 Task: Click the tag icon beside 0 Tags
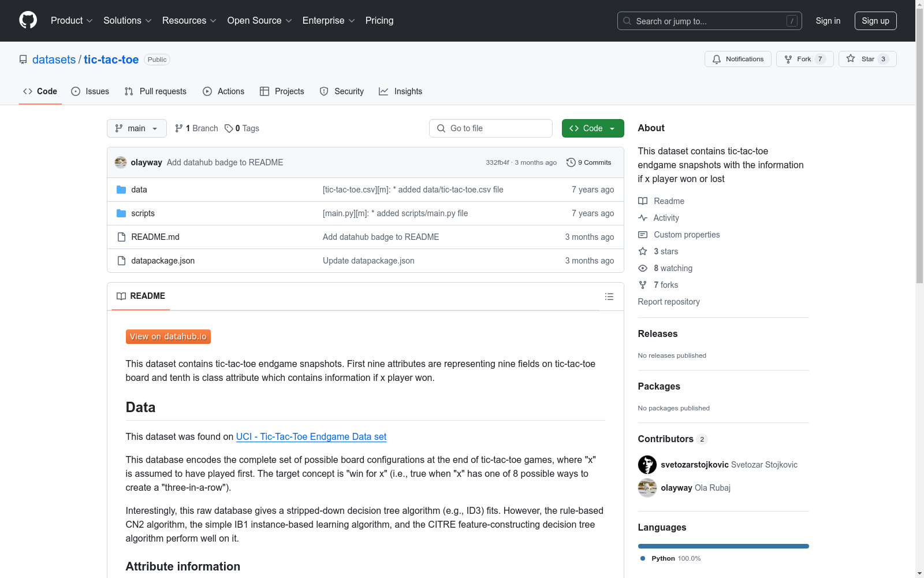(229, 128)
